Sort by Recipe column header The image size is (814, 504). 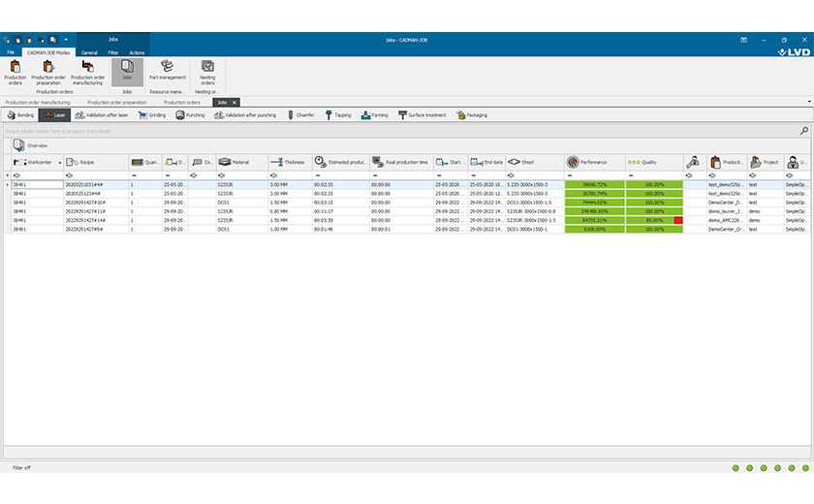(x=96, y=163)
